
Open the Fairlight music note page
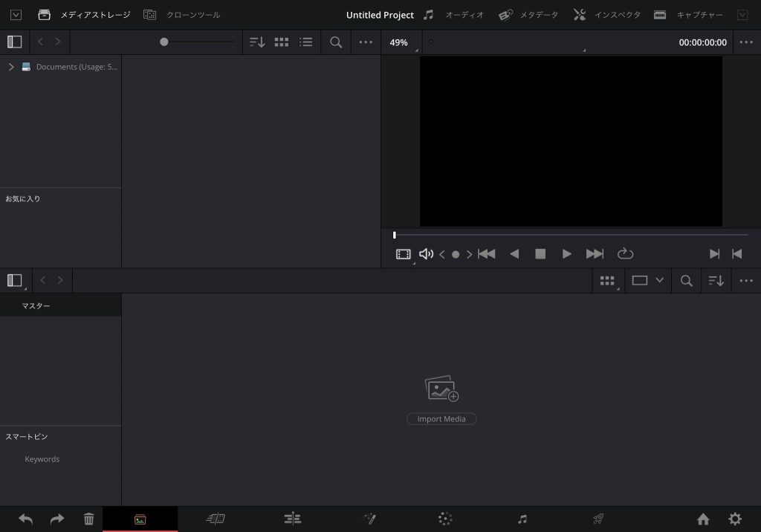pyautogui.click(x=522, y=519)
